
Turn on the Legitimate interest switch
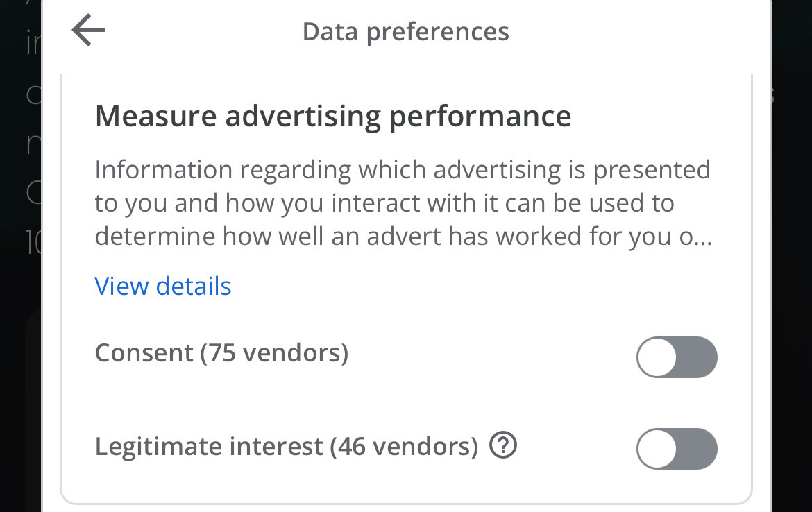tap(677, 449)
